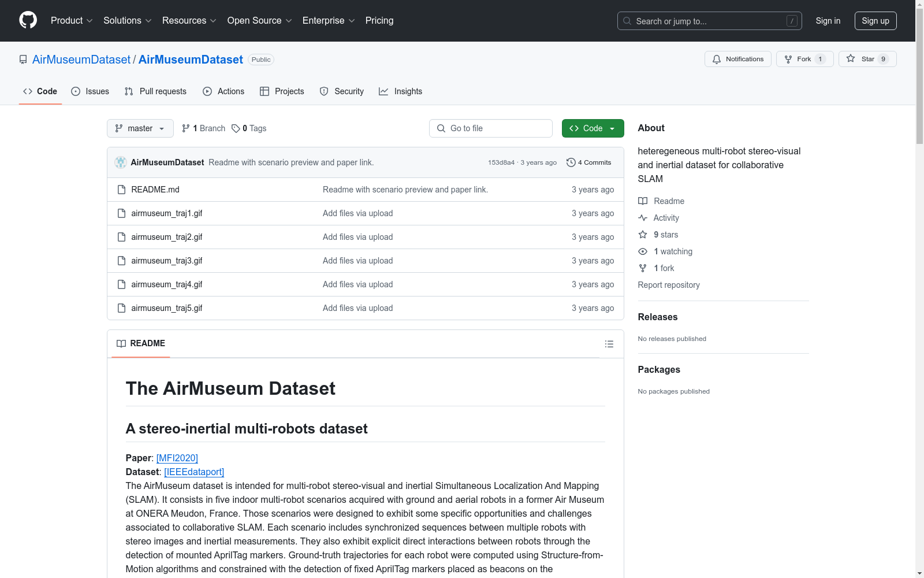The image size is (924, 578).
Task: Click the file icon beside airmuseum_traj3.gif
Action: tap(121, 261)
